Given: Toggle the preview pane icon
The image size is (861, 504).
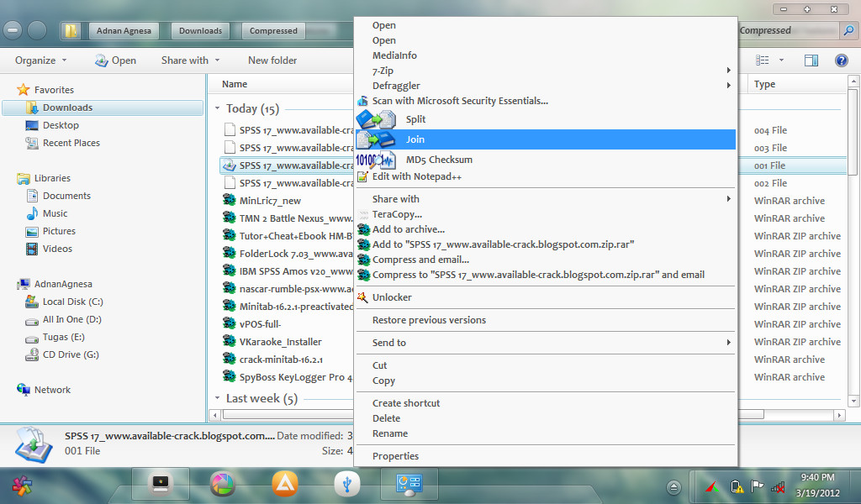Looking at the screenshot, I should point(811,60).
